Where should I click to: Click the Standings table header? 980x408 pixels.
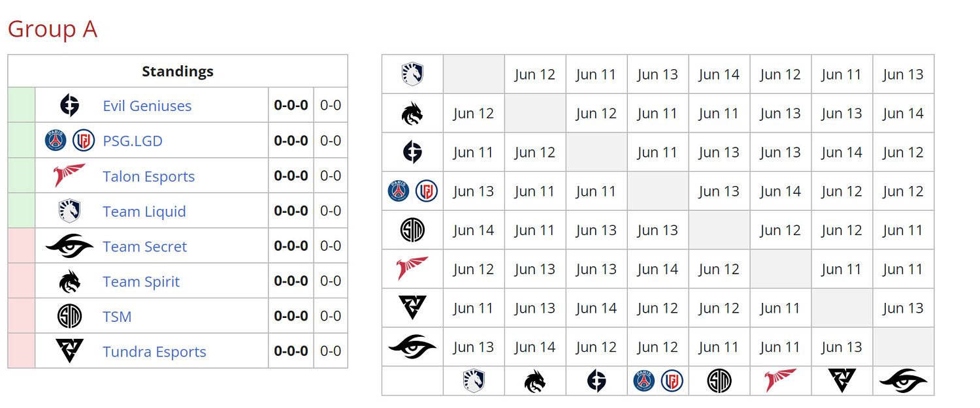coord(178,71)
